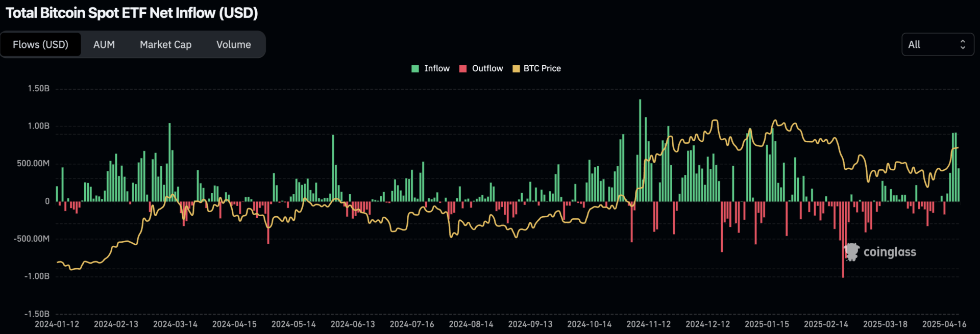Switch to the AUM tab
Image resolution: width=980 pixels, height=334 pixels.
tap(104, 45)
